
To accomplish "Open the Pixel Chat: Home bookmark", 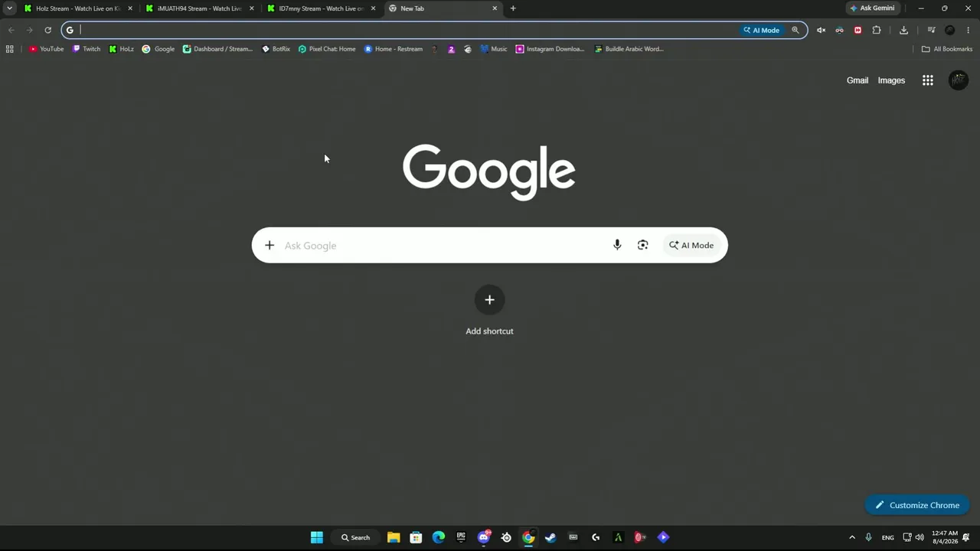I will tap(327, 49).
